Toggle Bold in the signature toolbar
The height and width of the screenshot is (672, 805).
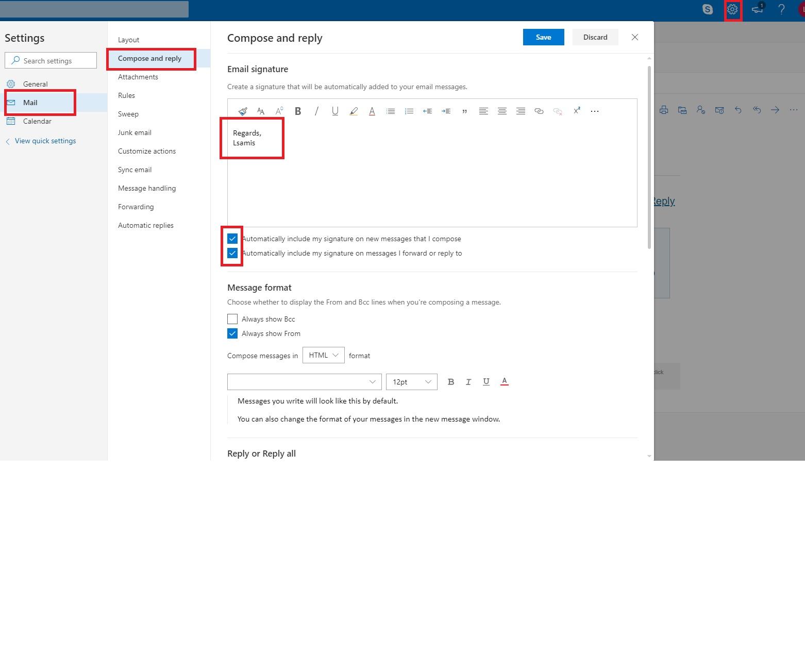298,111
